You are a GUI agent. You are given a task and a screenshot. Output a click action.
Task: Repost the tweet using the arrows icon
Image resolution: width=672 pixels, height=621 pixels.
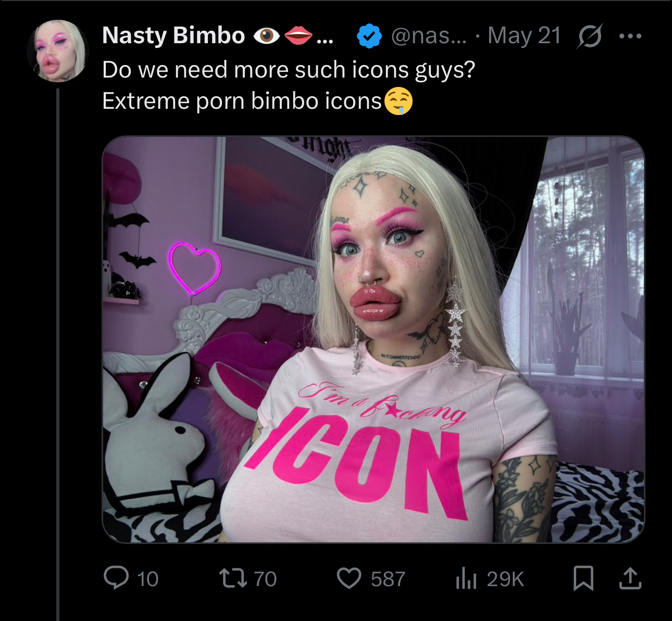pyautogui.click(x=233, y=578)
